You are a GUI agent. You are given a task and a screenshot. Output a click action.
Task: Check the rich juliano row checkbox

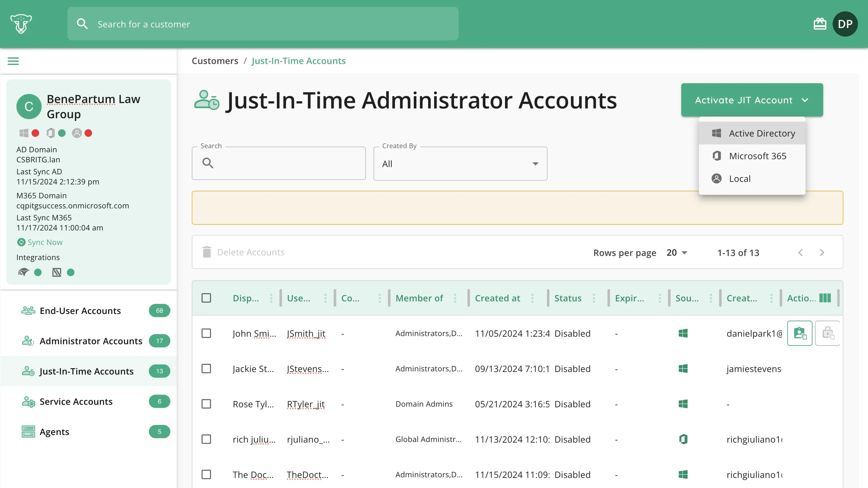(x=206, y=439)
